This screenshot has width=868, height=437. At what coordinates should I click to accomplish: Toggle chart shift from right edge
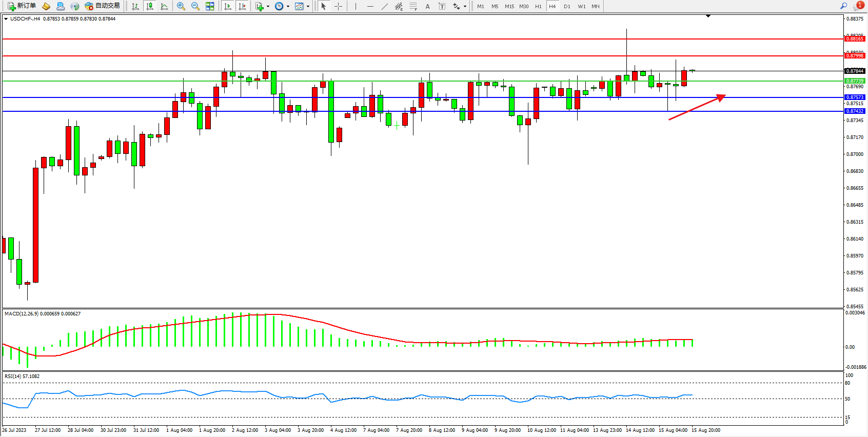(242, 6)
